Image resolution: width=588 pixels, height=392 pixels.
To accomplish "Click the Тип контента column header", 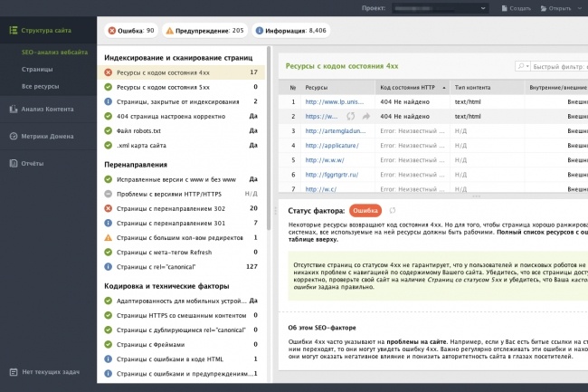I will [487, 88].
